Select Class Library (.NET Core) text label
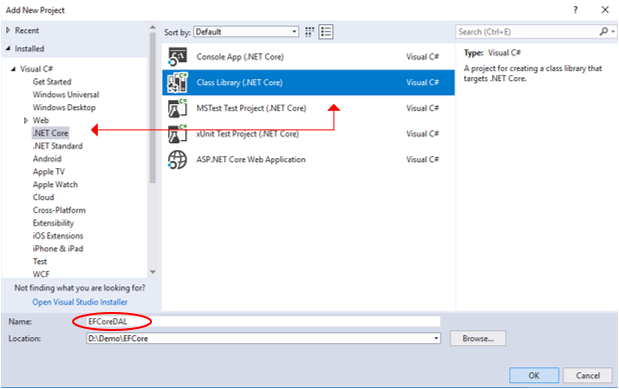The height and width of the screenshot is (389, 619). coord(239,83)
